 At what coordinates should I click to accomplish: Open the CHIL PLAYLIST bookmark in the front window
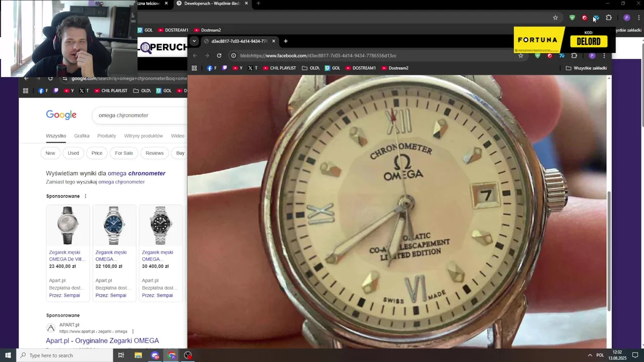click(x=279, y=68)
